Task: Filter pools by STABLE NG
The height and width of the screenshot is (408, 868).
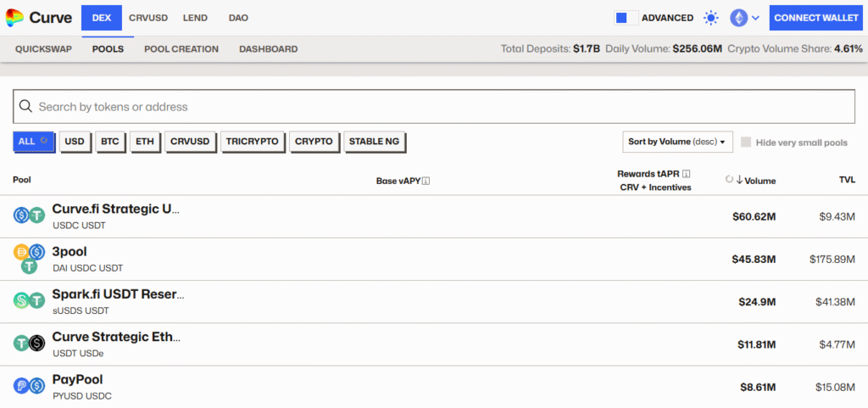Action: pyautogui.click(x=374, y=141)
